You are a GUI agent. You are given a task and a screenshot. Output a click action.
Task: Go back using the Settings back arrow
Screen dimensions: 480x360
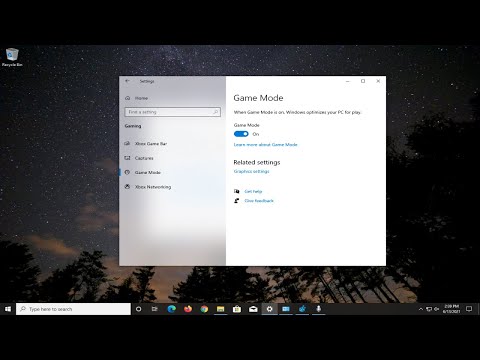coord(127,81)
